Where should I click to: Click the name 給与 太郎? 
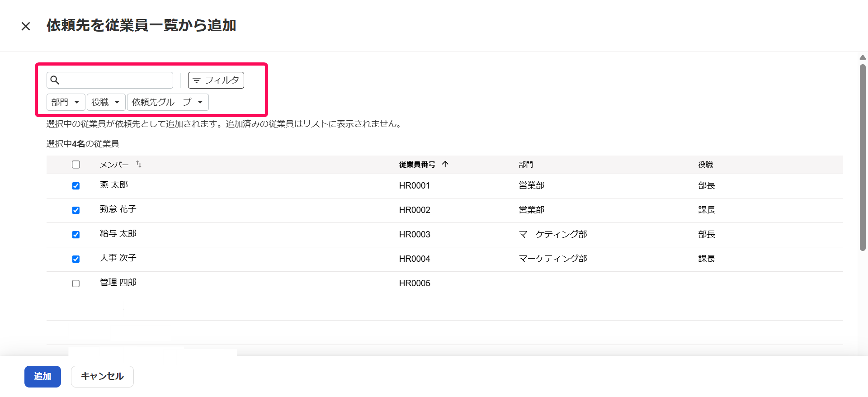(x=118, y=234)
